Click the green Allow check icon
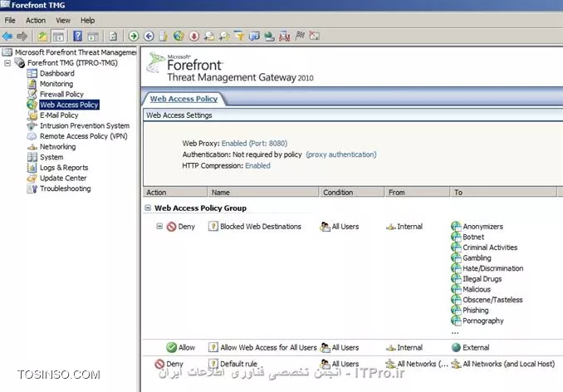 coord(171,347)
